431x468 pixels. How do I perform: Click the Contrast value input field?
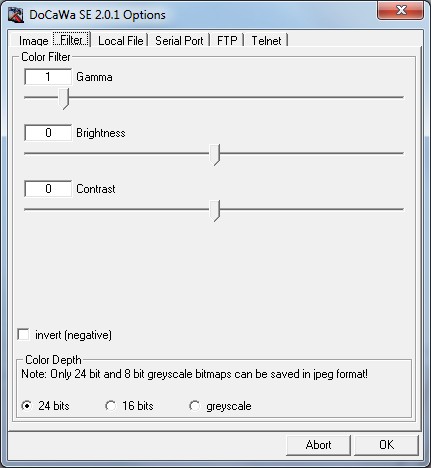[x=48, y=189]
